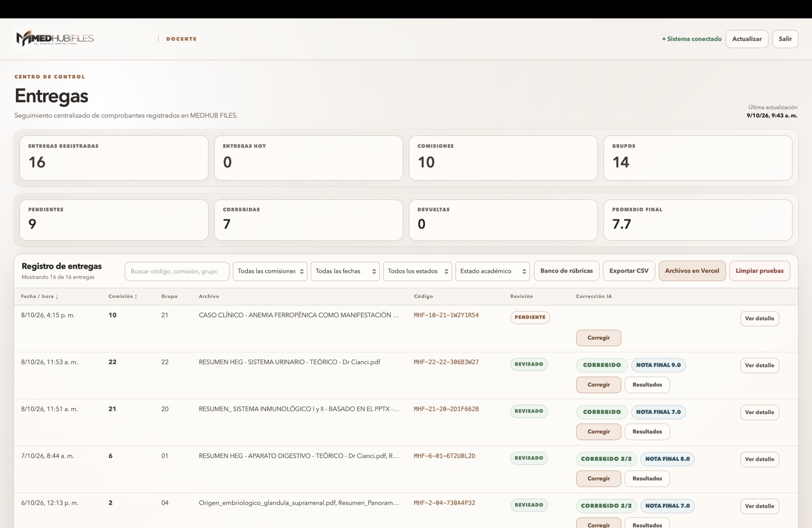Click the Promedio final card showing 7.7
Screen dimensions: 812x528
[x=698, y=220]
